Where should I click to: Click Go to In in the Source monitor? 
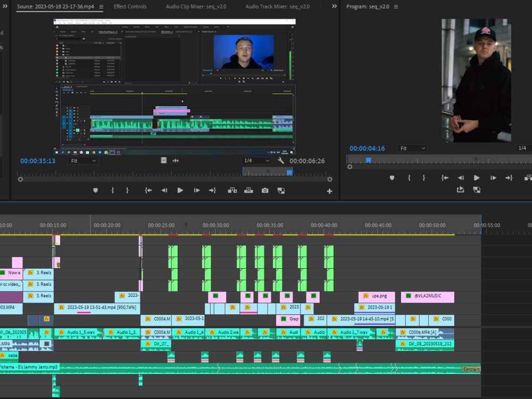coord(148,190)
